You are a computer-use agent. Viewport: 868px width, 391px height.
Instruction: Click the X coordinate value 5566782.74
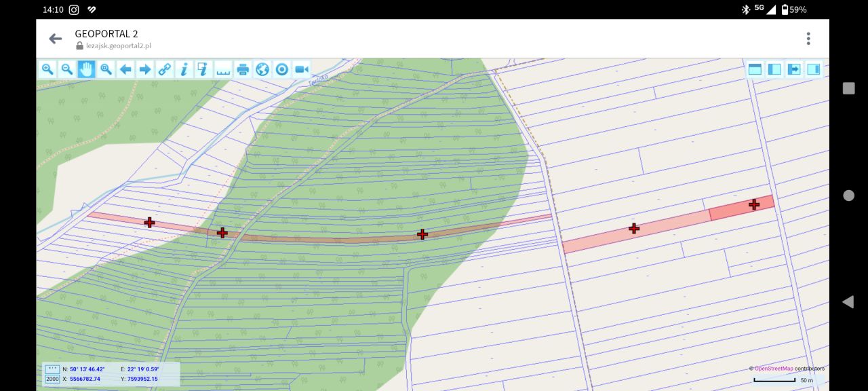85,379
